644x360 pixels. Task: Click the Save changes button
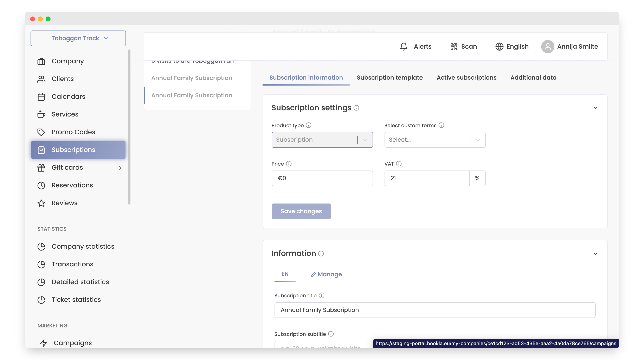(x=301, y=211)
